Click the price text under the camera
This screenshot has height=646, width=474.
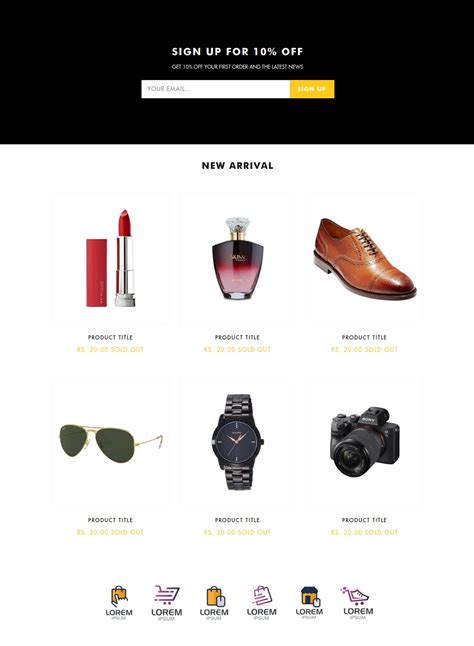point(364,532)
